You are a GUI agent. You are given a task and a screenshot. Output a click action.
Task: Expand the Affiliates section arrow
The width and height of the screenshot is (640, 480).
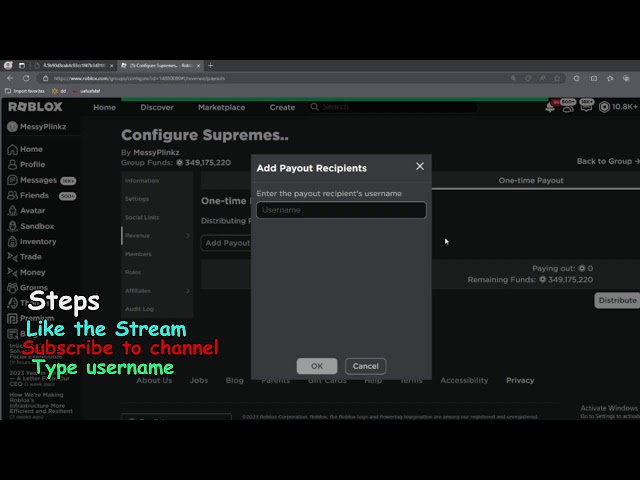[x=188, y=291]
